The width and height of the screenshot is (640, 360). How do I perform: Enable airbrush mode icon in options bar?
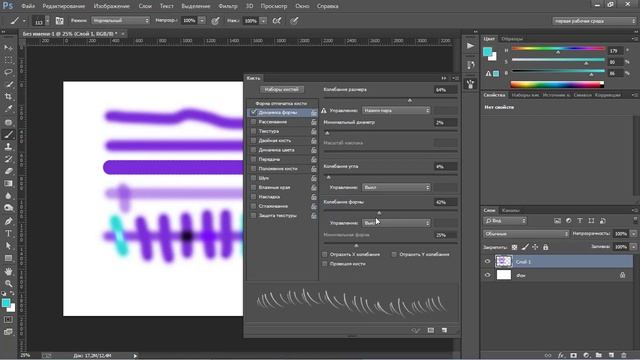tap(277, 20)
